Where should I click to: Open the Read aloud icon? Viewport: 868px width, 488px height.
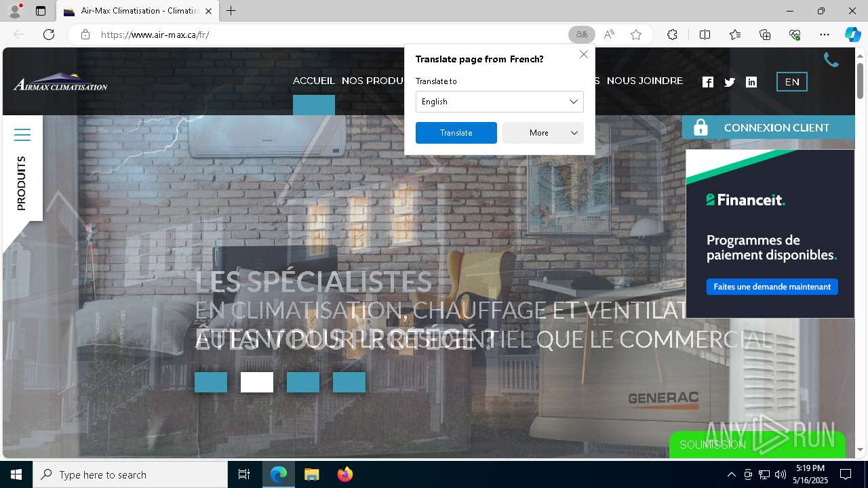pyautogui.click(x=609, y=35)
